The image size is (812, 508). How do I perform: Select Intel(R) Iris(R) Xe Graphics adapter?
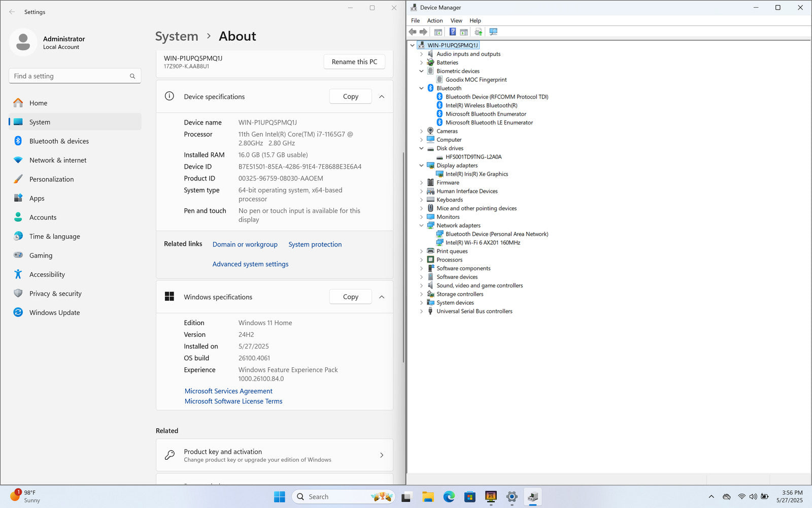(477, 174)
